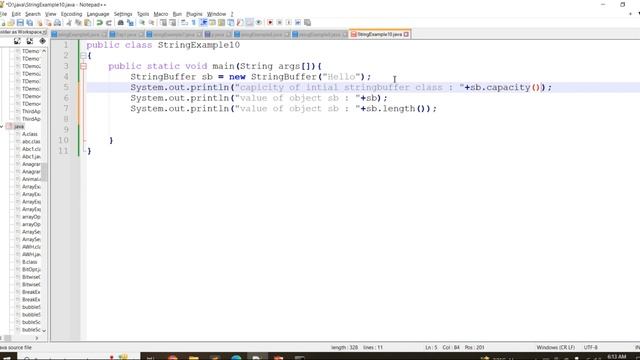Click the Function List toolbar icon
The image size is (640, 360).
(240, 23)
